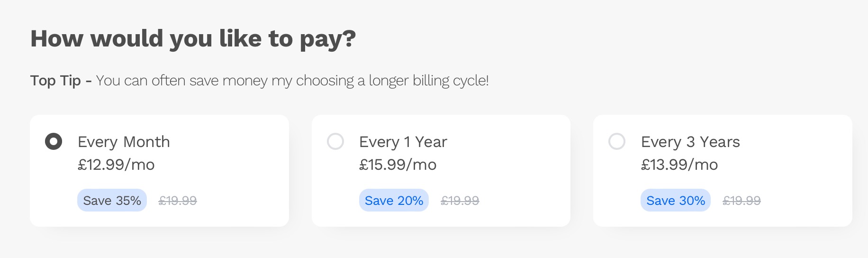Click the "Every 3 Years" plan label

[690, 142]
